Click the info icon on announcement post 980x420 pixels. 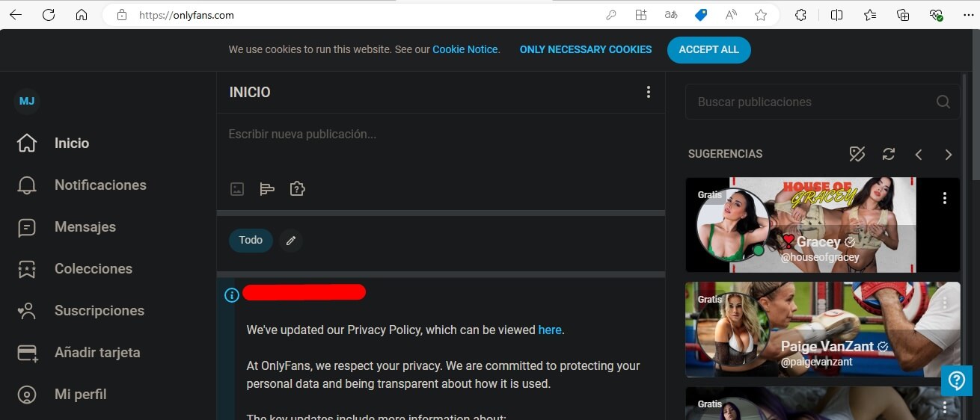[x=232, y=295]
